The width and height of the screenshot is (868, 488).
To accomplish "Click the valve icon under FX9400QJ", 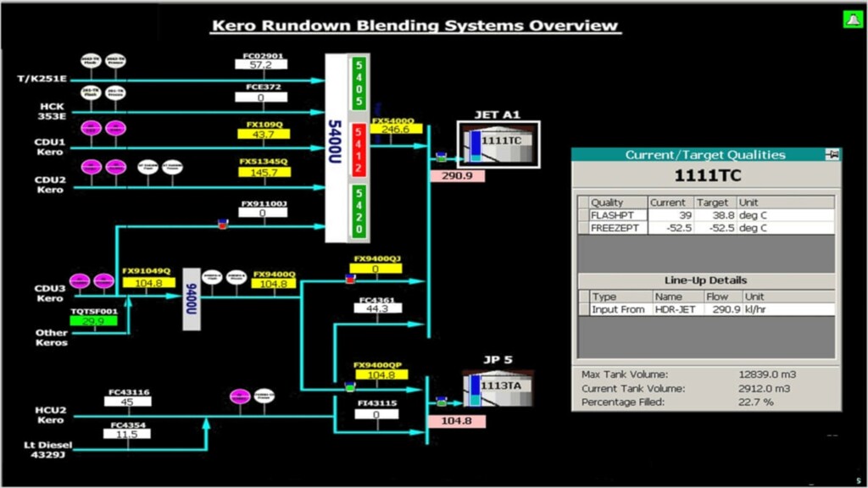I will [x=350, y=278].
